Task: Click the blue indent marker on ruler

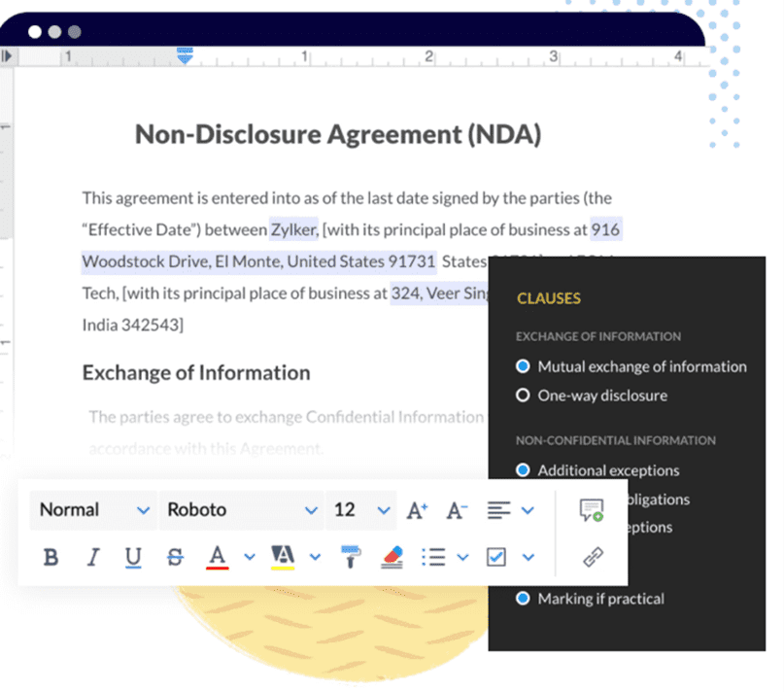Action: (185, 57)
